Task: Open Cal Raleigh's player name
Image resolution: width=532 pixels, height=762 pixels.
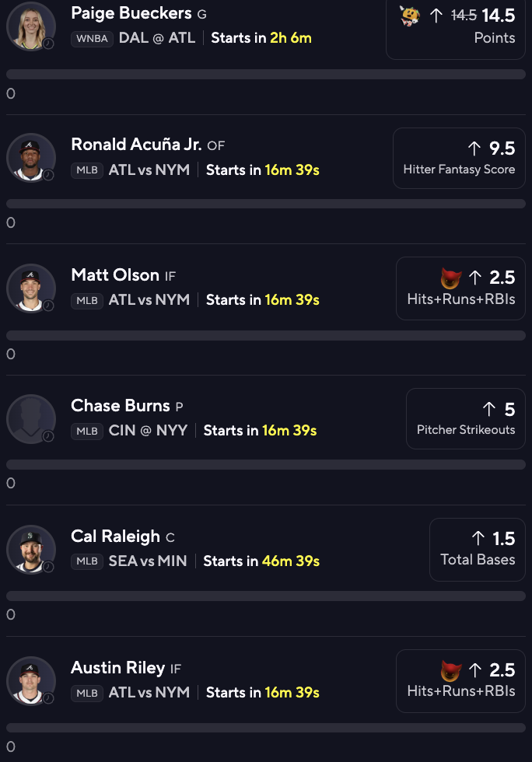Action: 115,536
